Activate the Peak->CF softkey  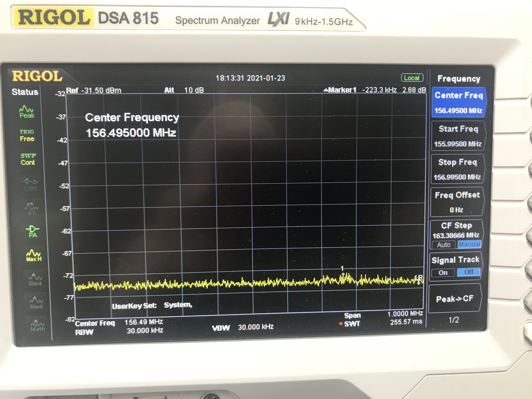pyautogui.click(x=455, y=298)
